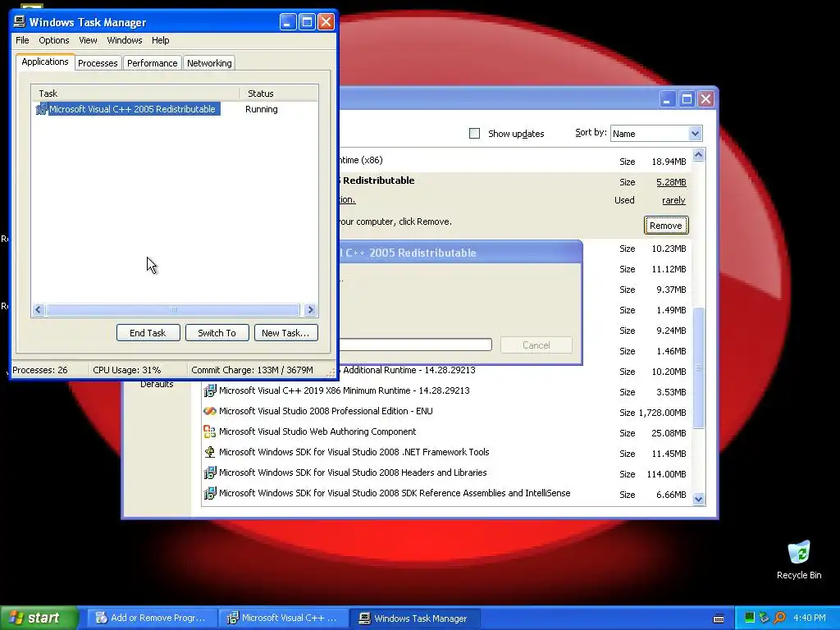Select Microsoft Visual Studio 2008 Professional Edition - ENU
Screen dimensions: 840x630
(326, 411)
